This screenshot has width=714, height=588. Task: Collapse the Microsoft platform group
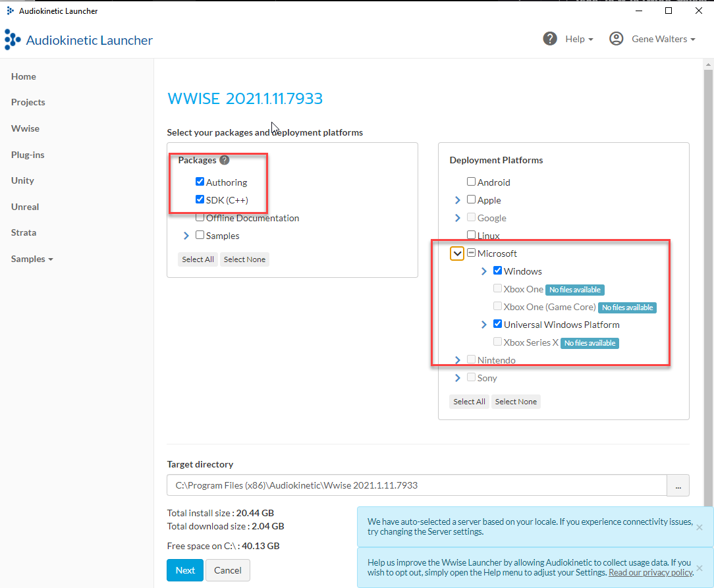click(457, 254)
